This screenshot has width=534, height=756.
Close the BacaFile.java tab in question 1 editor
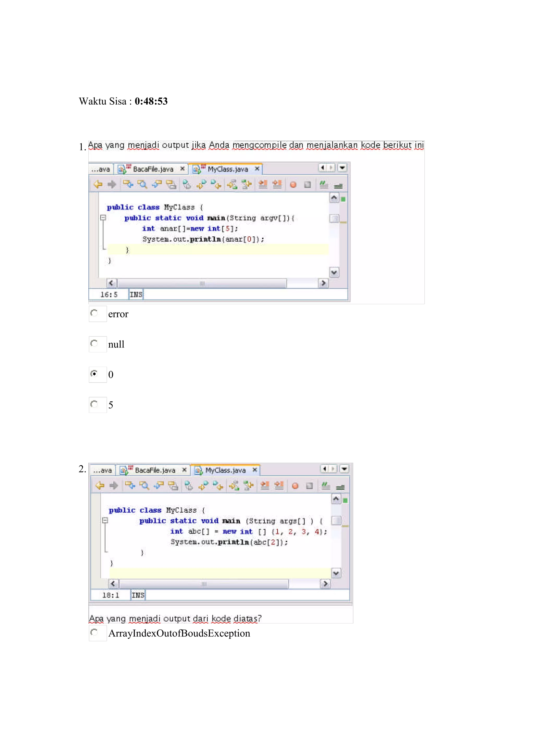182,169
